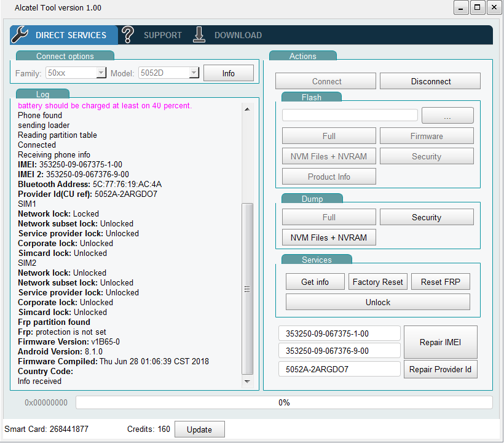This screenshot has width=504, height=443.
Task: Click the Connect options panel header
Action: pyautogui.click(x=65, y=55)
